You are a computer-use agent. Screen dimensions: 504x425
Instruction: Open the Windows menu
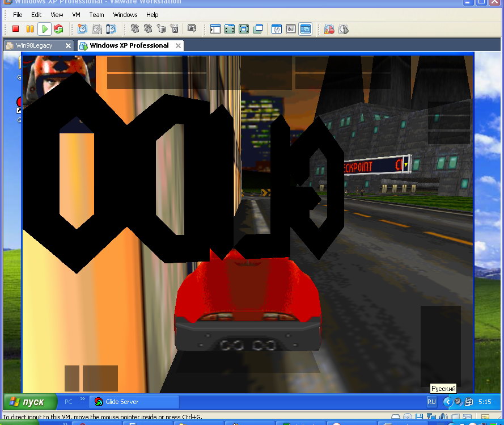[125, 15]
